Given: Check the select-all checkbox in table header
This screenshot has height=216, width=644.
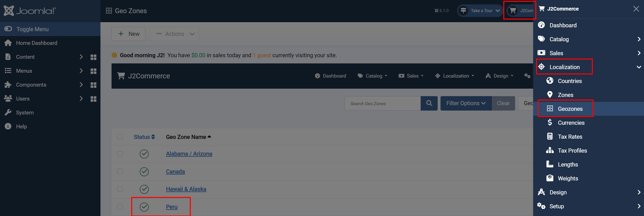Looking at the screenshot, I should [120, 137].
